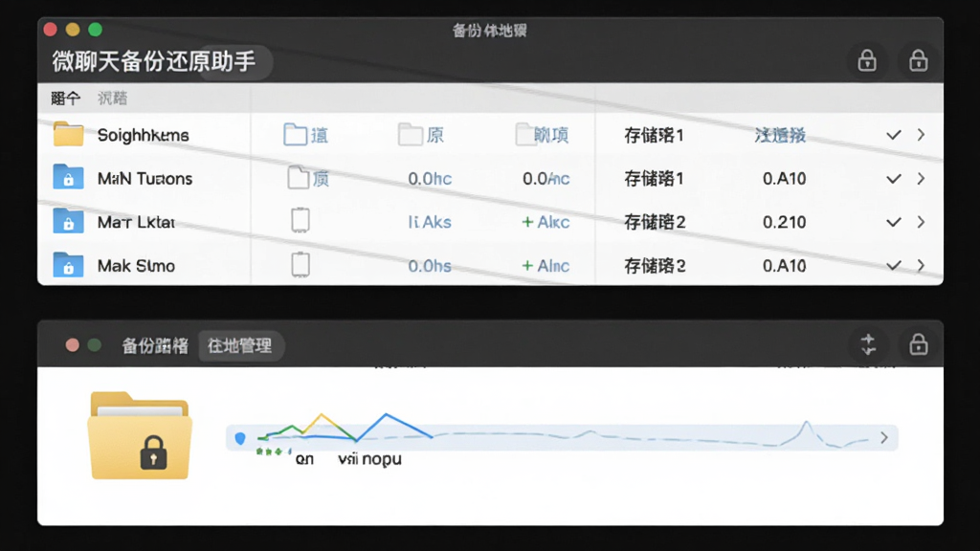Click the Mak Slmo folder name
980x551 pixels.
point(136,266)
